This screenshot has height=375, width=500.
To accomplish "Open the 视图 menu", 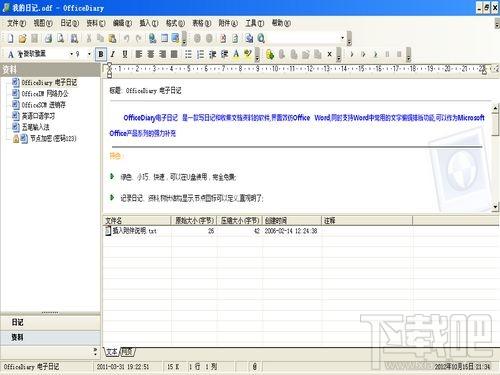I will 43,23.
